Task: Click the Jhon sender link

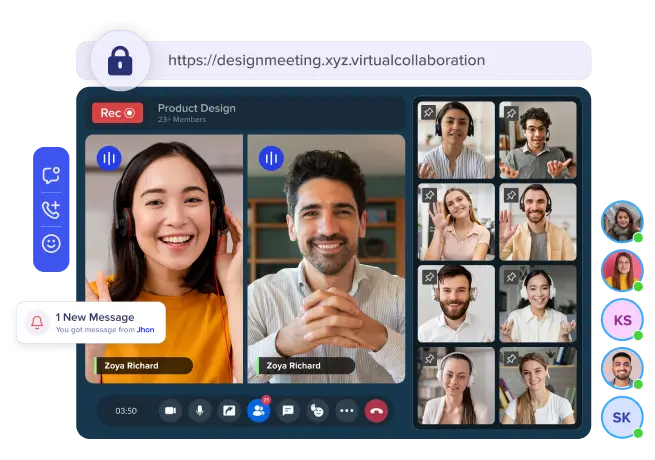Action: (x=145, y=330)
